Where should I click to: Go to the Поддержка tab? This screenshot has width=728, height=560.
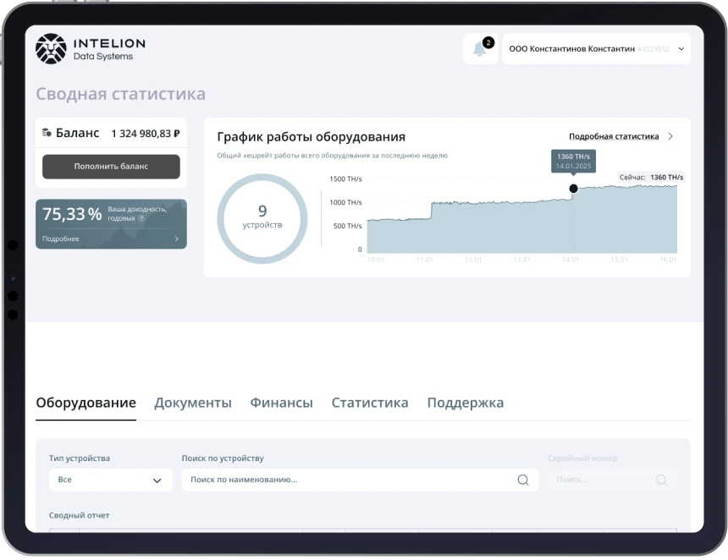pyautogui.click(x=465, y=403)
